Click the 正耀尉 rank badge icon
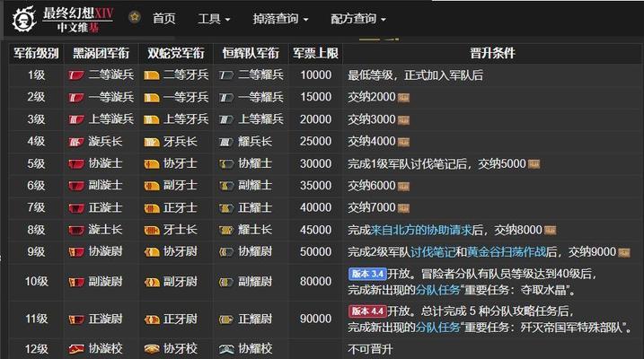This screenshot has width=644, height=359. click(225, 320)
